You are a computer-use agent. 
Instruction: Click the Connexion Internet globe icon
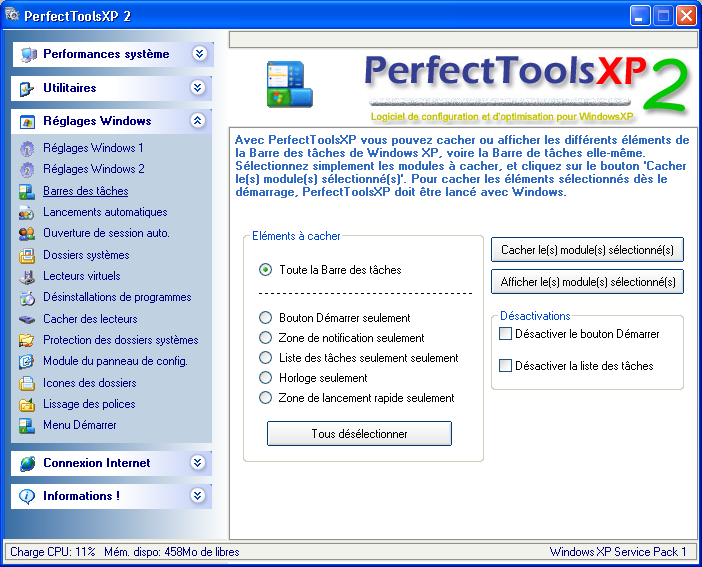click(x=27, y=464)
